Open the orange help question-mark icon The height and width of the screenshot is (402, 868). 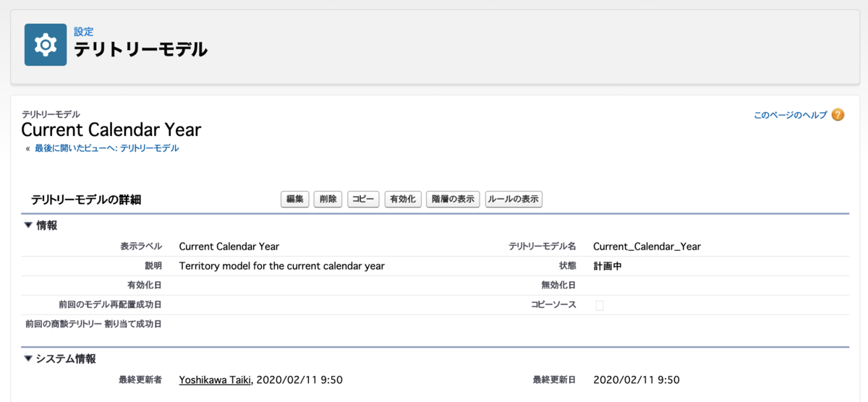pos(838,115)
